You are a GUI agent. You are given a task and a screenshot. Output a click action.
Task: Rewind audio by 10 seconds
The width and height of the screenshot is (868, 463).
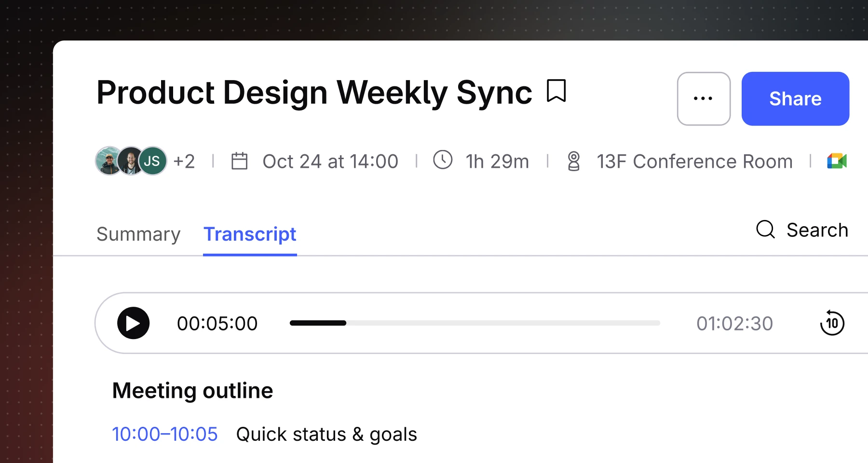coord(832,323)
